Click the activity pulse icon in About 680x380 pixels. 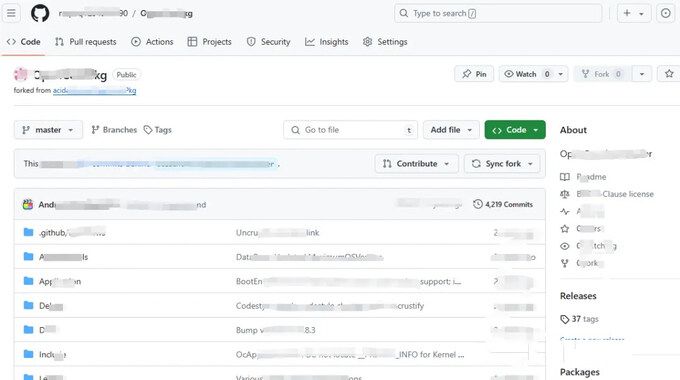[565, 211]
